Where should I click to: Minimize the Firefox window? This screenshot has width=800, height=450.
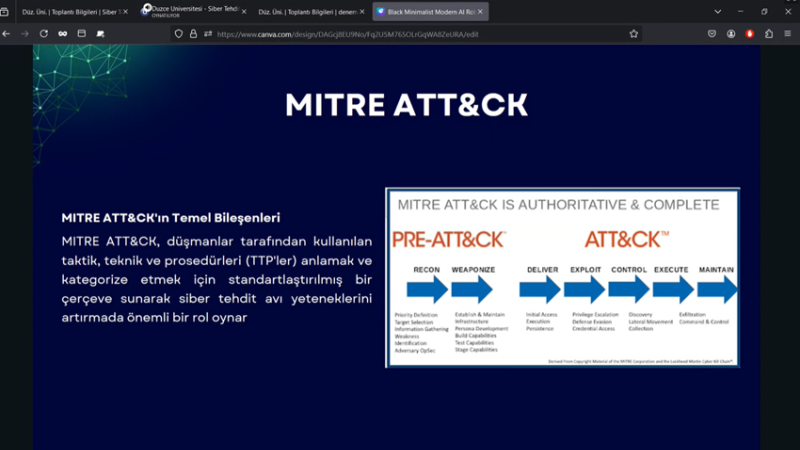click(x=740, y=11)
